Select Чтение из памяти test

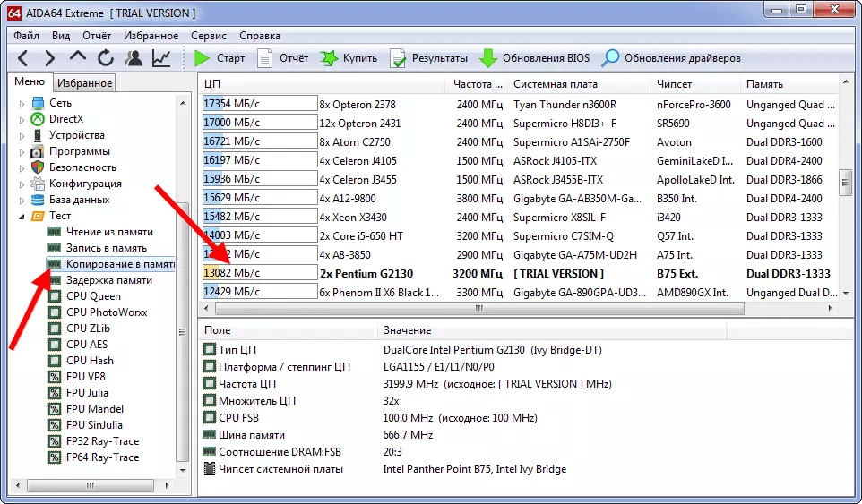(x=109, y=232)
